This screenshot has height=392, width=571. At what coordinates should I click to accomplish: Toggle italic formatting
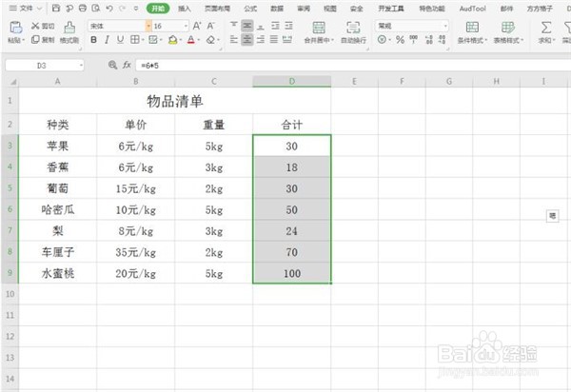(x=107, y=40)
